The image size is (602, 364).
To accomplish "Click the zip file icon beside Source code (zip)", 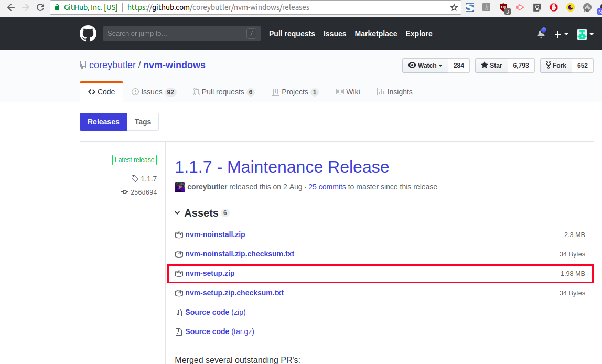I will [x=178, y=313].
